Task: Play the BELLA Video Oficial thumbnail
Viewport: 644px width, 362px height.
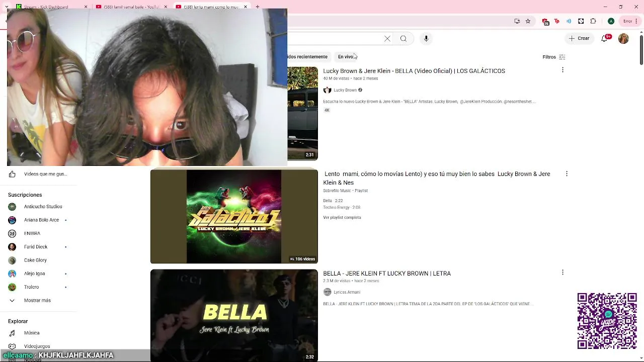Action: click(x=302, y=114)
